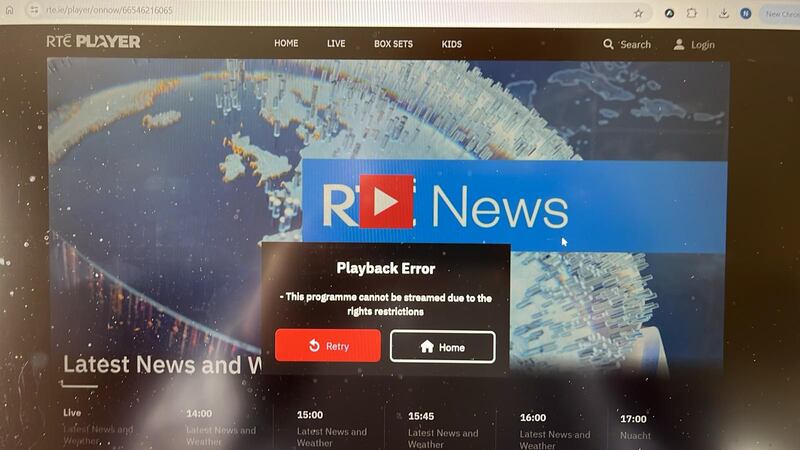Click the Login person icon
The image size is (800, 450).
679,44
